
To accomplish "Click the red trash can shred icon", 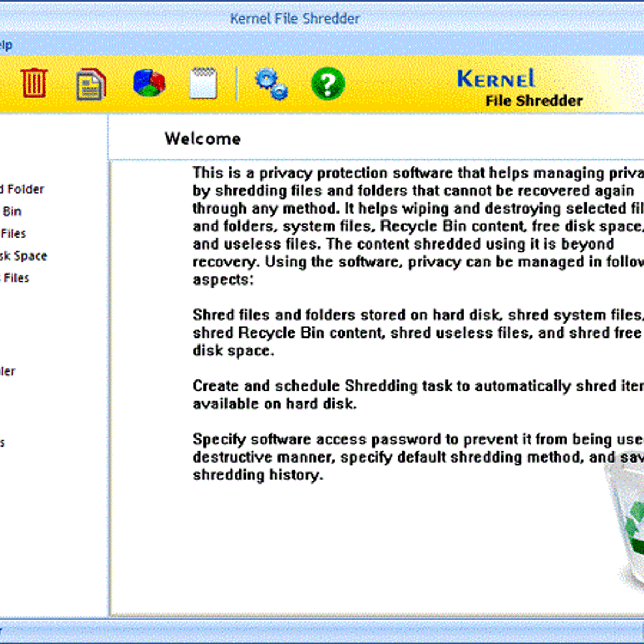I will [x=34, y=83].
